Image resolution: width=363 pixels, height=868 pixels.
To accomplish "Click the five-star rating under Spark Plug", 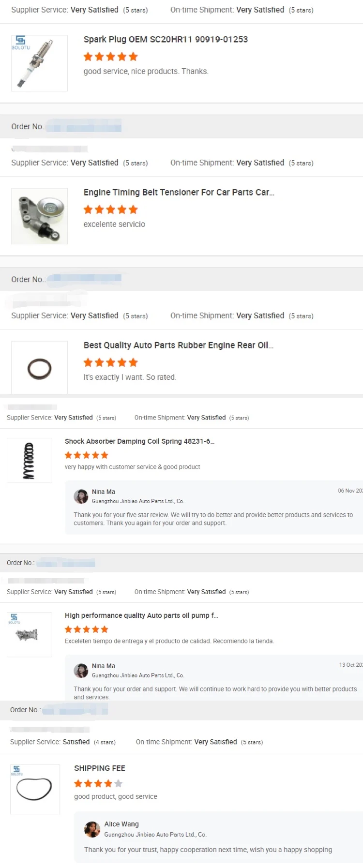I will (x=111, y=57).
